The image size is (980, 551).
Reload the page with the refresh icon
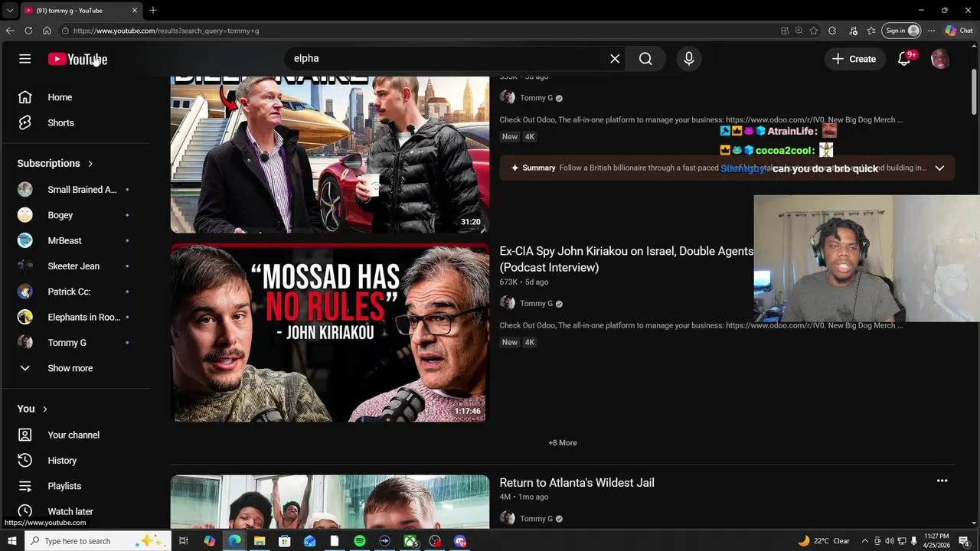(28, 31)
